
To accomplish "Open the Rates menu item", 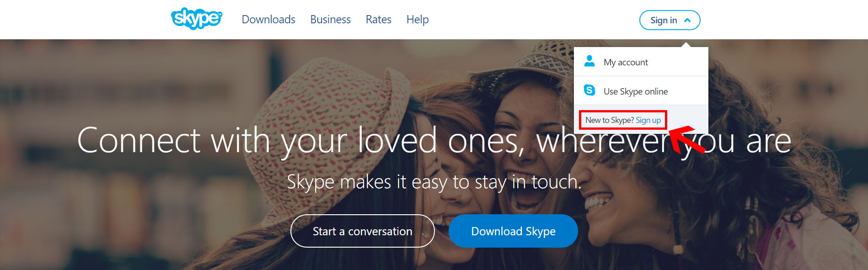I will 378,20.
